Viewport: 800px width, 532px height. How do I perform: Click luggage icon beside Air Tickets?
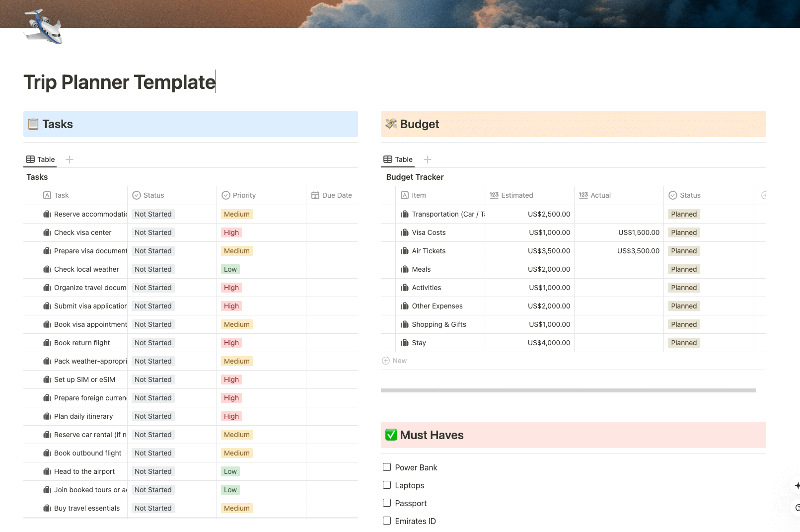(405, 251)
